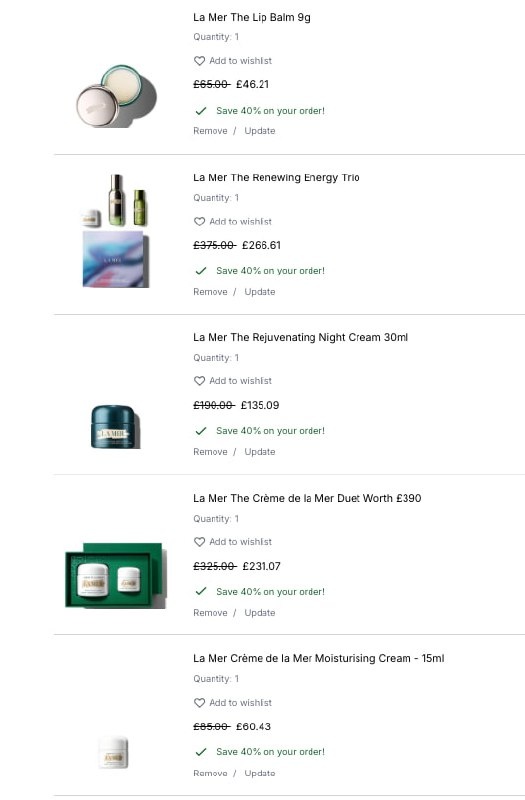525x800 pixels.
Task: Open the Renewing Energy Trio product image
Action: 116,231
